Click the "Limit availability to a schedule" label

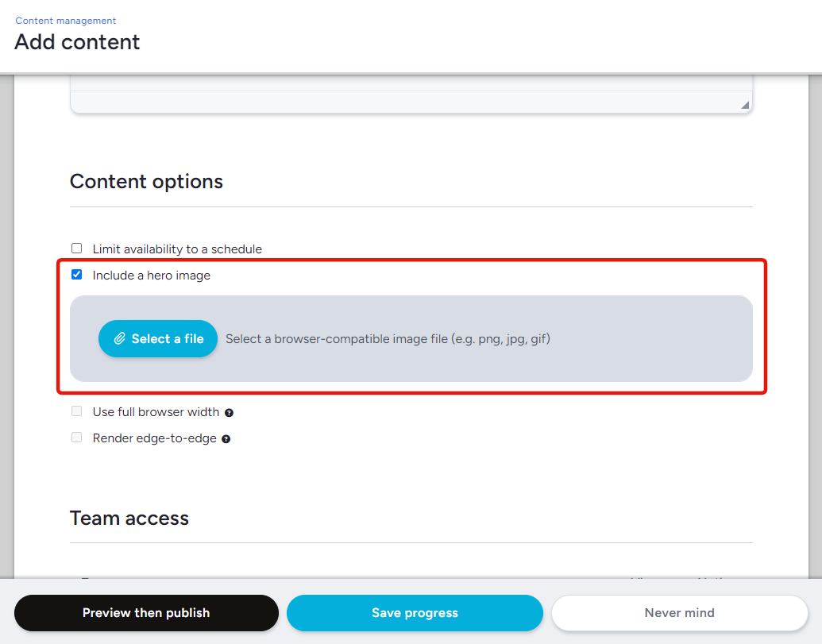pos(177,249)
